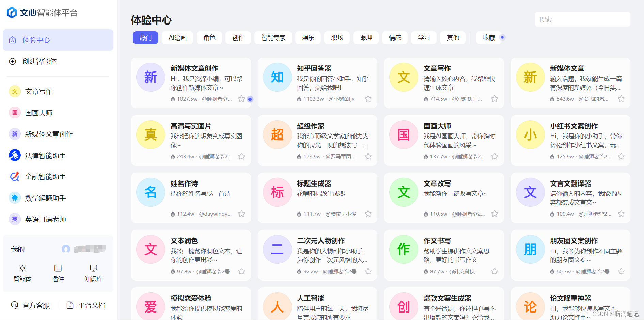Open 平台文档 link
The image size is (644, 320).
click(x=86, y=305)
